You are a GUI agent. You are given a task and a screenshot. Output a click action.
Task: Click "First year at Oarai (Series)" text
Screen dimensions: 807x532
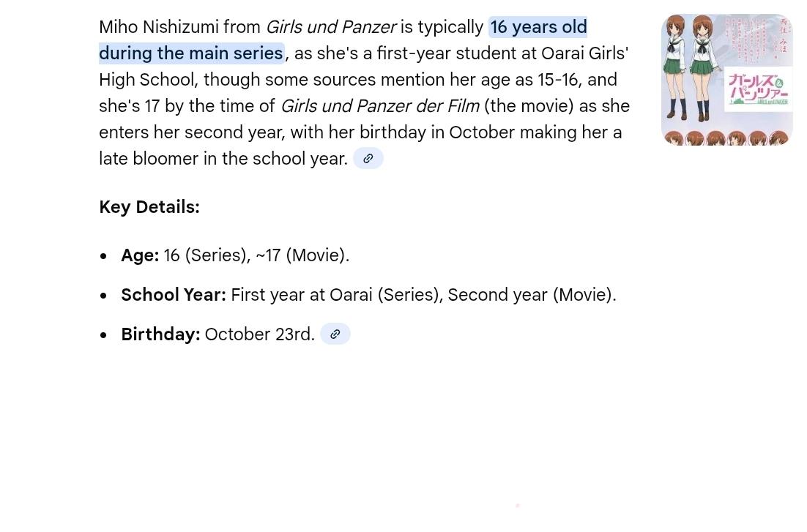point(336,295)
